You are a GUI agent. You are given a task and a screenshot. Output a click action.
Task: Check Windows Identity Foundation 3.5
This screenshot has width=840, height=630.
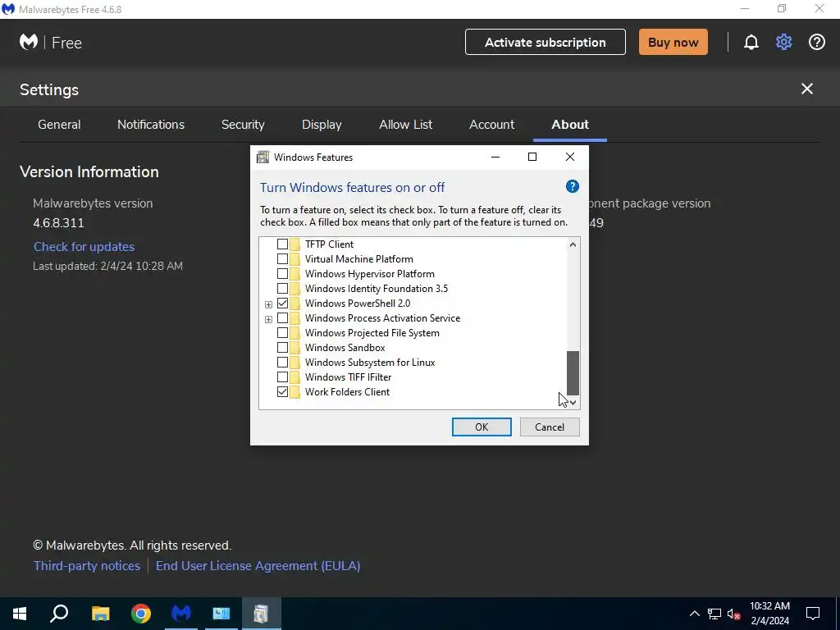coord(282,289)
